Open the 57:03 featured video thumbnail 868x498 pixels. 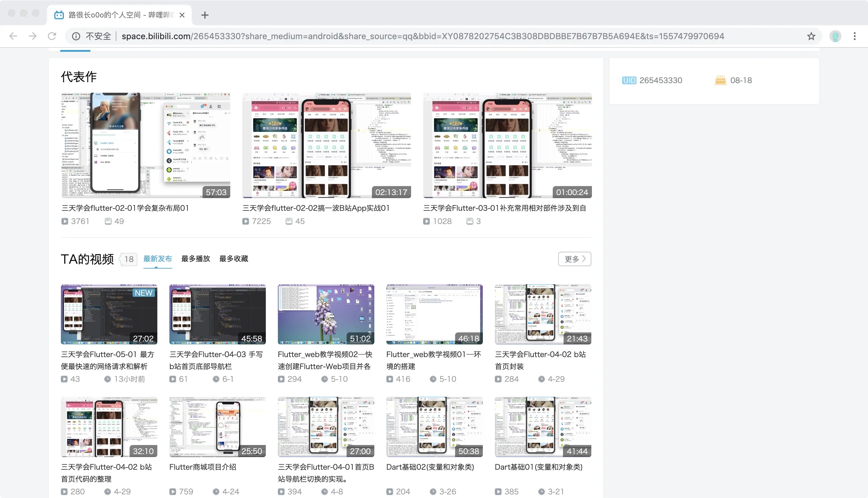146,145
